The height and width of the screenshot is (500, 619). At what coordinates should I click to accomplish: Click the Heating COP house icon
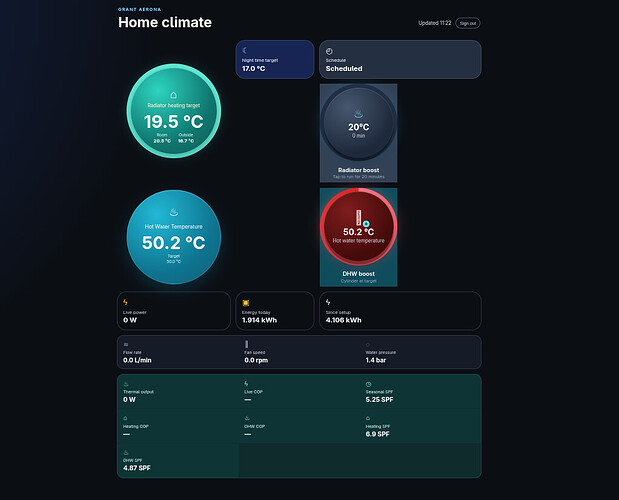click(126, 418)
